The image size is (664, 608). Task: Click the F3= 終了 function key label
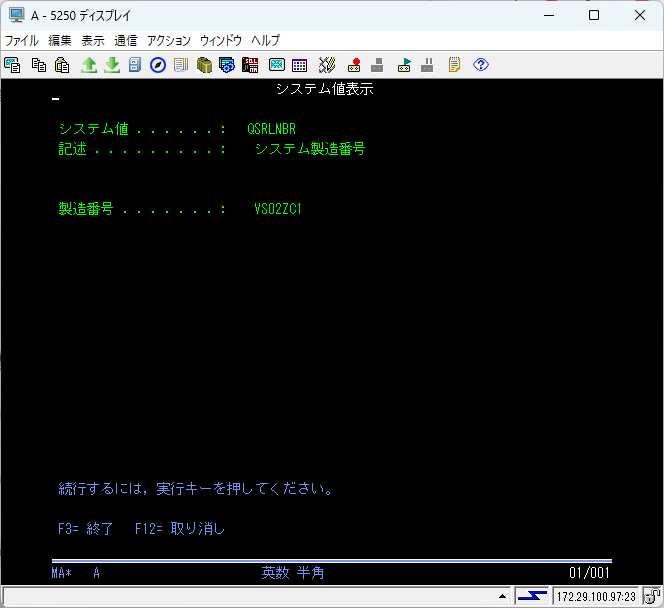tap(85, 528)
